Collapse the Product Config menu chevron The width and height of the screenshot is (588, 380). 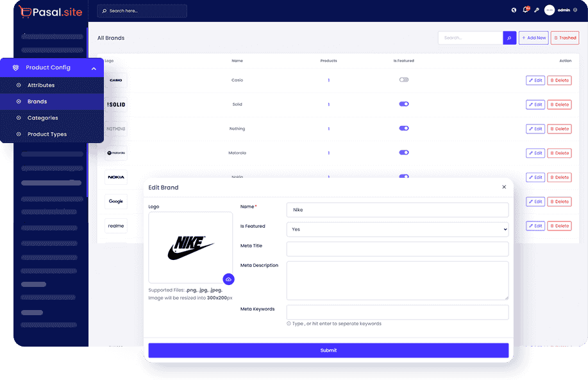tap(94, 68)
